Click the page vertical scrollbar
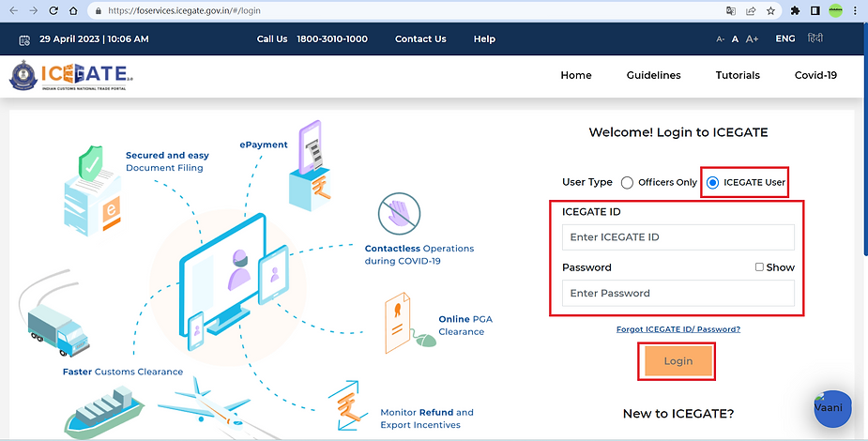Viewport: 868px width, 441px height. point(864,138)
